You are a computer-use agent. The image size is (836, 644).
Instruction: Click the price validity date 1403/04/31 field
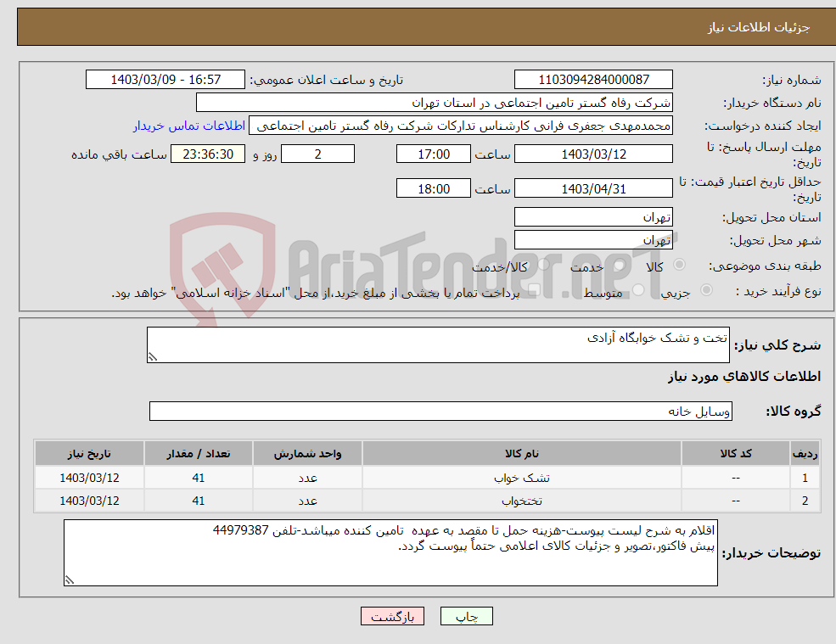point(593,188)
